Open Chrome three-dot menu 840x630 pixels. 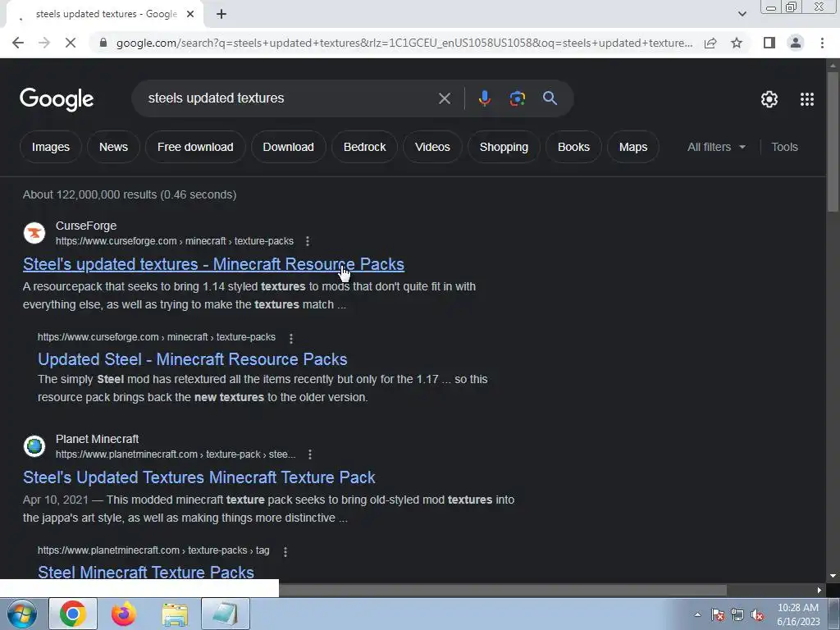[822, 43]
